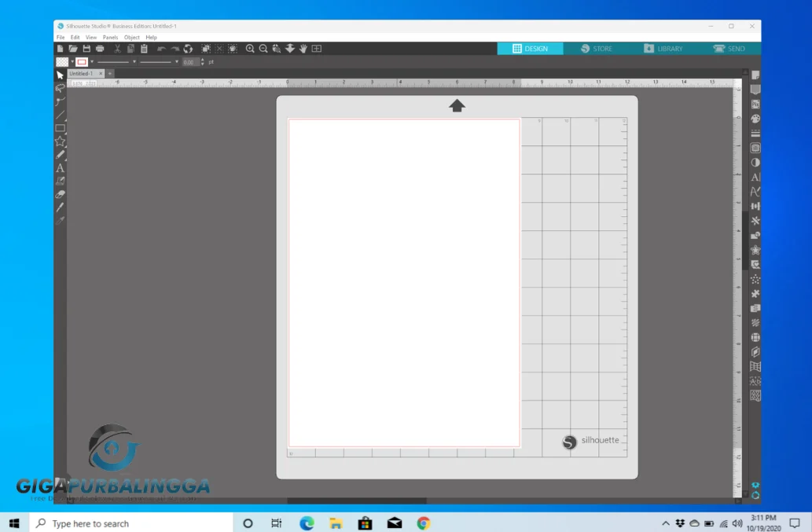Open the Help menu

coord(151,37)
